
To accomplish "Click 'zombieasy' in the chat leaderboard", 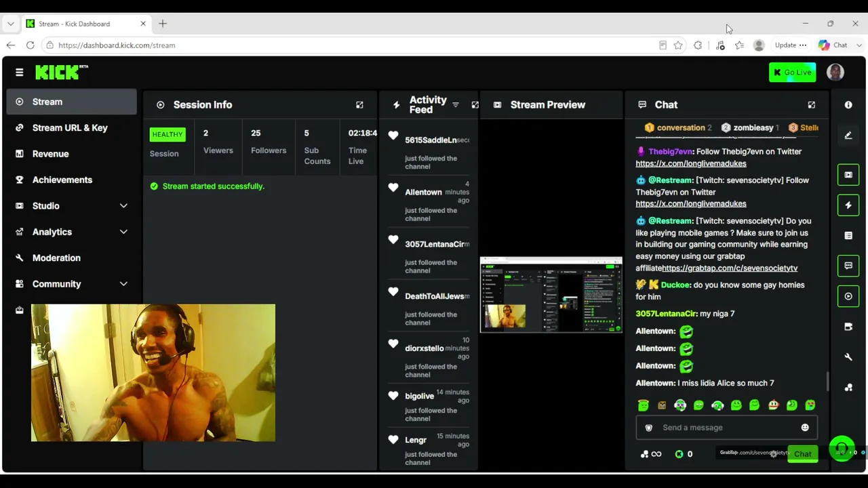I will click(x=753, y=128).
